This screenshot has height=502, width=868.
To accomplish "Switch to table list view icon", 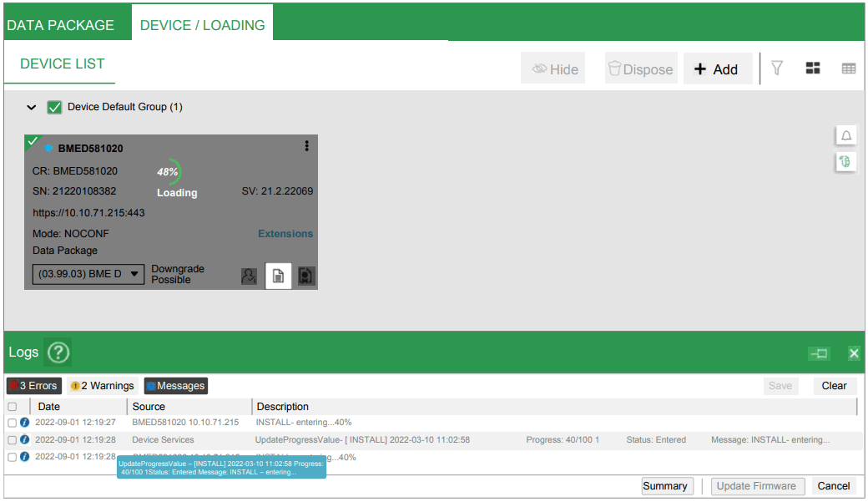I will pyautogui.click(x=849, y=68).
